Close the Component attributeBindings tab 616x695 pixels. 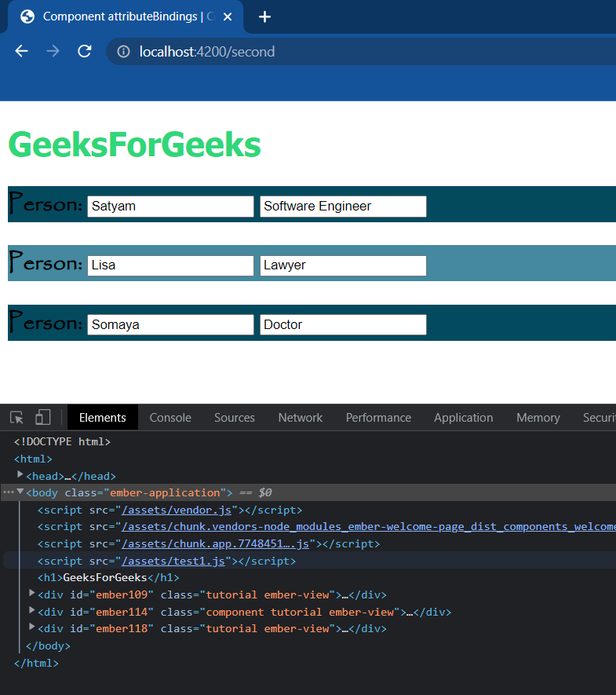[x=228, y=16]
